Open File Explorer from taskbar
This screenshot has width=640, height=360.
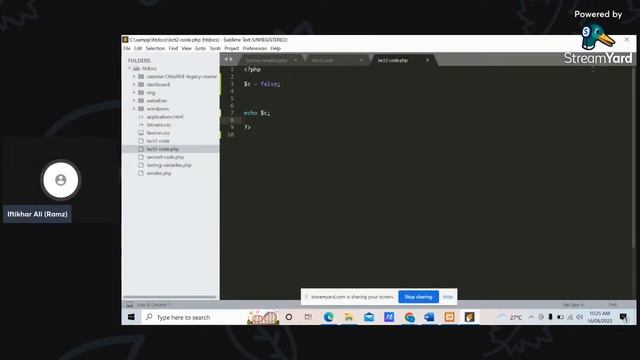tap(349, 317)
